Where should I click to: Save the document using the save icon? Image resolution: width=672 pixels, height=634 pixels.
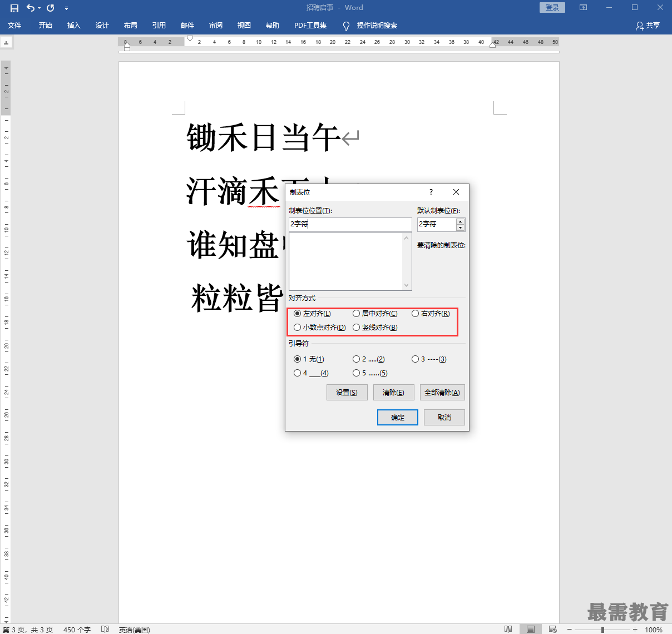tap(14, 8)
